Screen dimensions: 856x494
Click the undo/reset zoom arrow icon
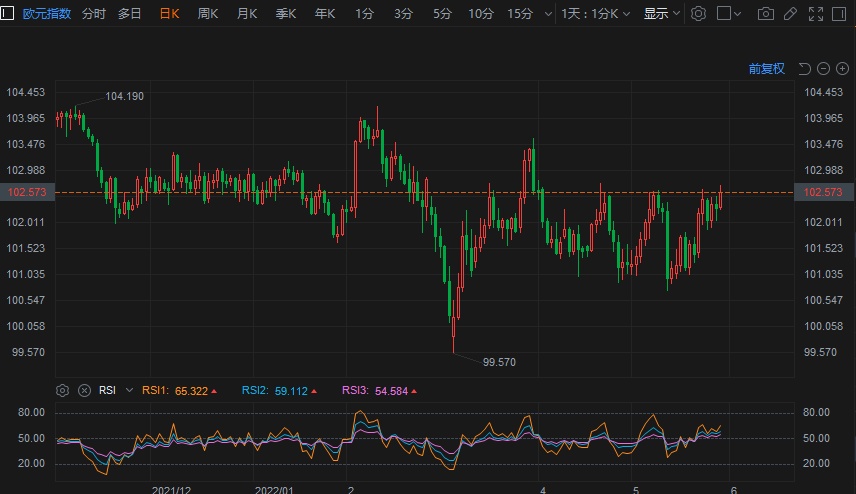click(804, 69)
